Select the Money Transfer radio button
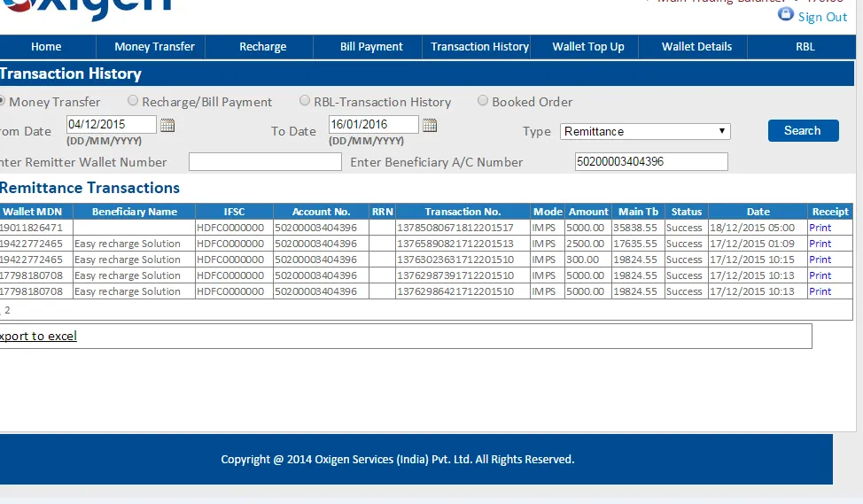Image resolution: width=863 pixels, height=504 pixels. pyautogui.click(x=2, y=101)
